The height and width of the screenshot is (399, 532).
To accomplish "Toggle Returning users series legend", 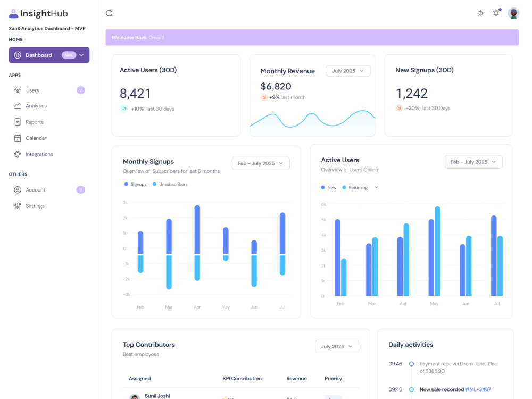I will click(355, 187).
